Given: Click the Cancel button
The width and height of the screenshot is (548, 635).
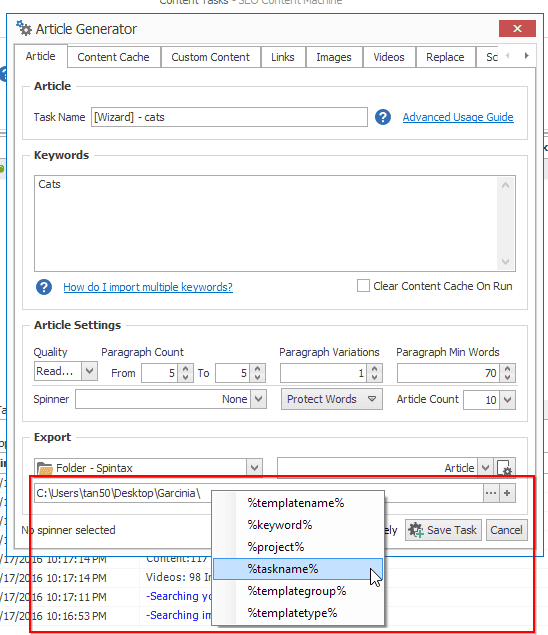Looking at the screenshot, I should [506, 530].
